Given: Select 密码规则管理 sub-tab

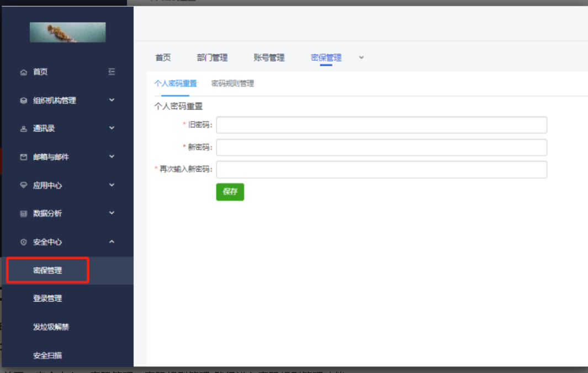Looking at the screenshot, I should [232, 83].
